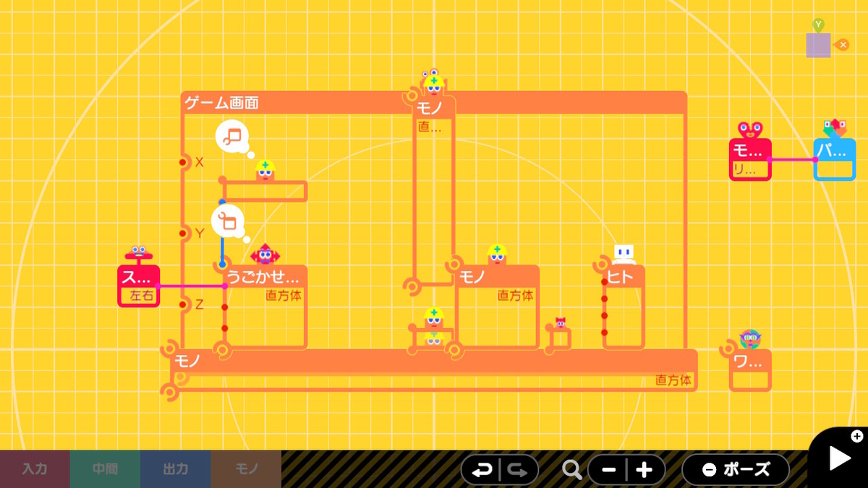Click the round world character above ワ...
Image resolution: width=868 pixels, height=488 pixels.
tap(750, 338)
